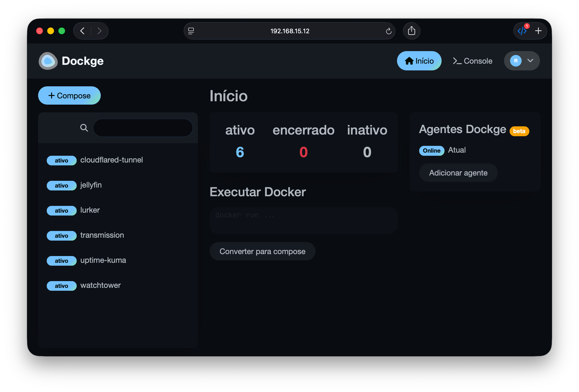The image size is (579, 392).
Task: Focus the stack search field
Action: 143,128
